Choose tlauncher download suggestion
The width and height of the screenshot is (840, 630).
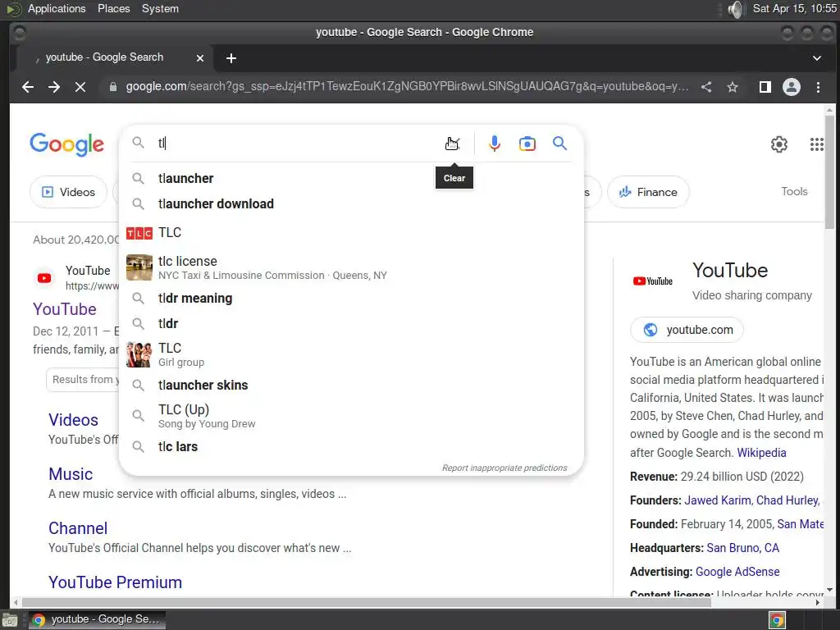point(351,203)
